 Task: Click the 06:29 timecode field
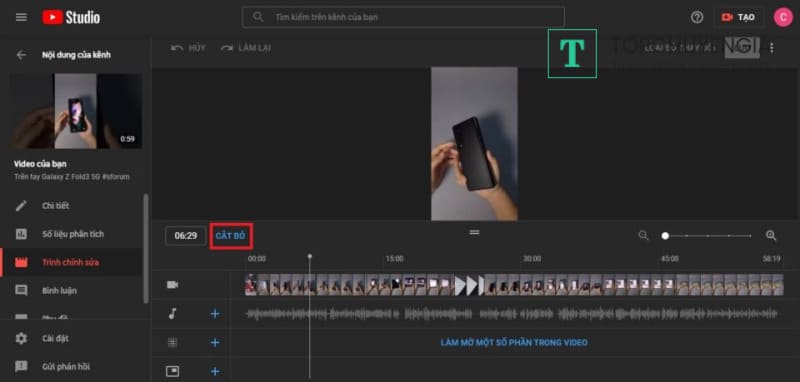coord(186,236)
